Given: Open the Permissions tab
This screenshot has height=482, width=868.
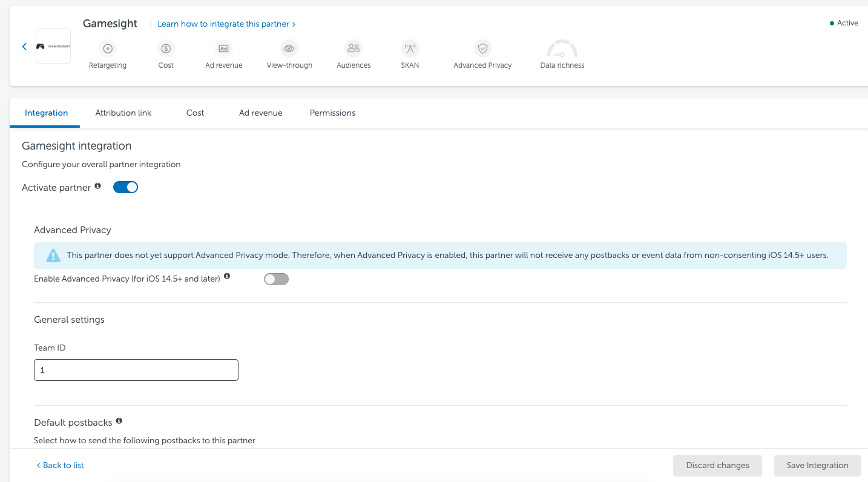Looking at the screenshot, I should tap(332, 113).
